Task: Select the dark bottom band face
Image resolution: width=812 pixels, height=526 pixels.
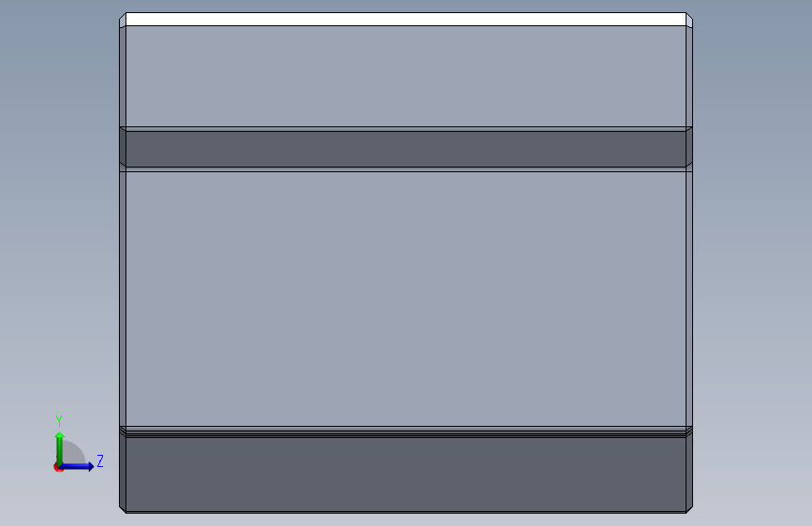Action: click(x=406, y=475)
